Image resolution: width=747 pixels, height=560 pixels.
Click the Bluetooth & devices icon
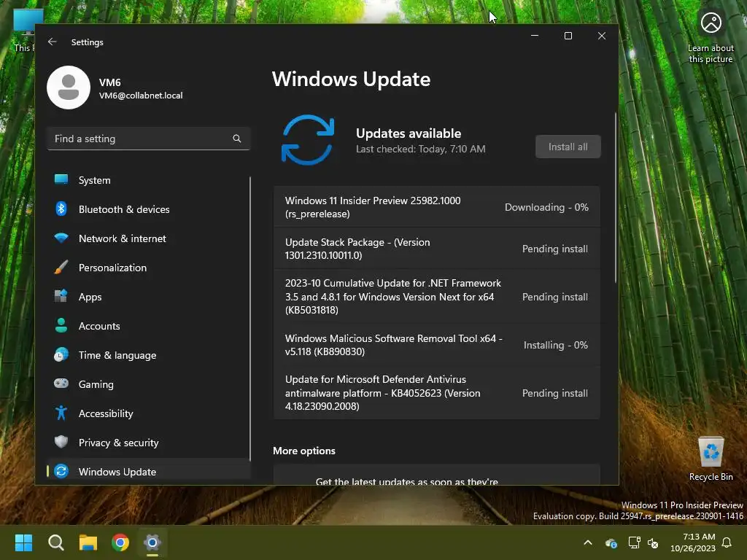pyautogui.click(x=61, y=209)
